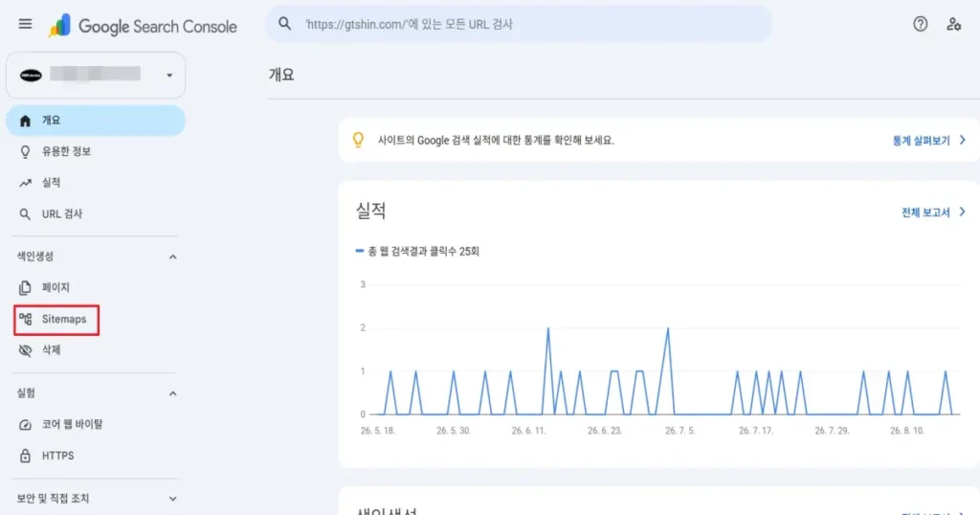The width and height of the screenshot is (980, 515).
Task: Open 실적 performance menu item
Action: [96, 183]
